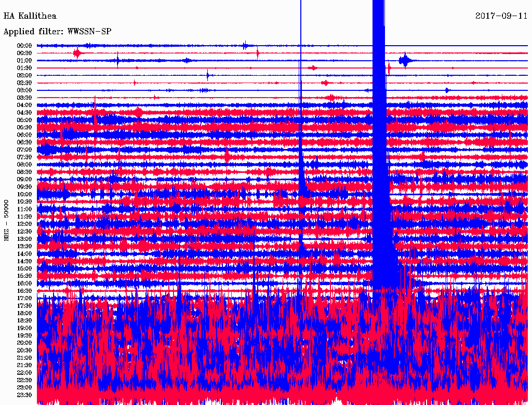This screenshot has width=532, height=405.
Task: Click the 08:00 time label
Action: (24, 165)
